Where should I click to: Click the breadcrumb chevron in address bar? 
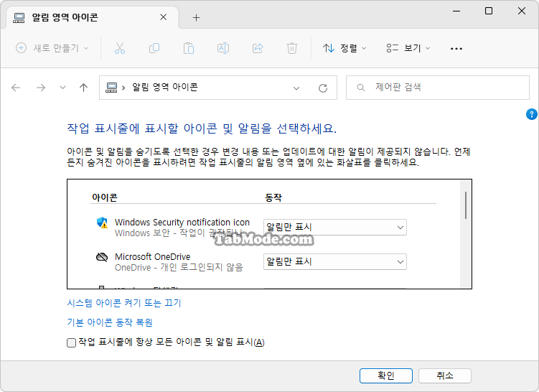123,88
